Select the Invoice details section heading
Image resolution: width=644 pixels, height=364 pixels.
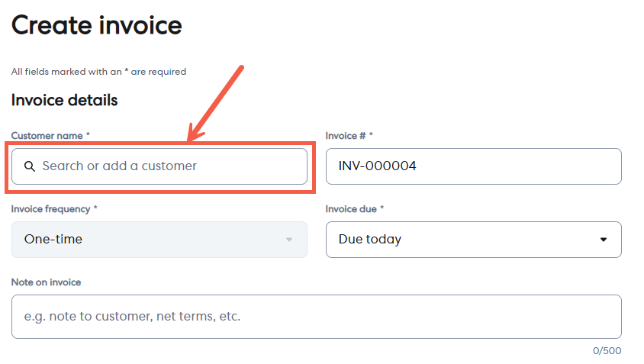click(x=65, y=100)
